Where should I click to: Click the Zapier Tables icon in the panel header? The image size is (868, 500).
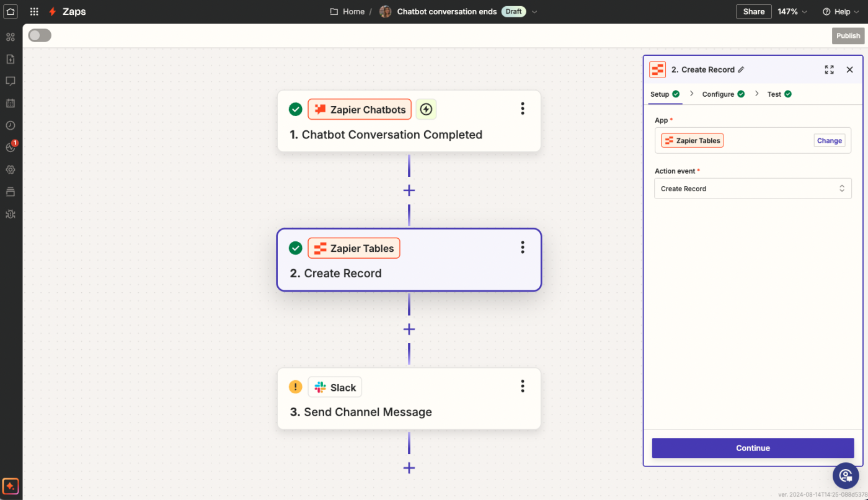pos(657,69)
